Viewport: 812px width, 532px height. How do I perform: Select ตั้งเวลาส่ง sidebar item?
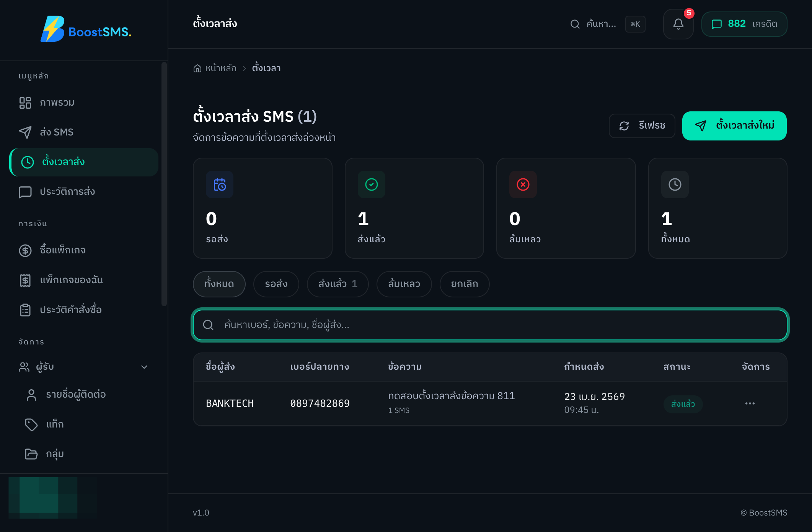tap(84, 162)
